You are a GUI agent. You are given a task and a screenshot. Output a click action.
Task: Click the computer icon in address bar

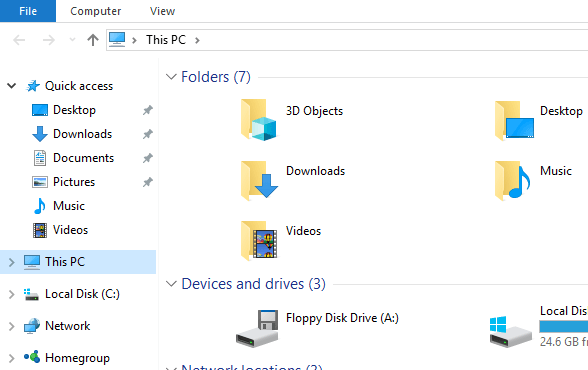117,39
